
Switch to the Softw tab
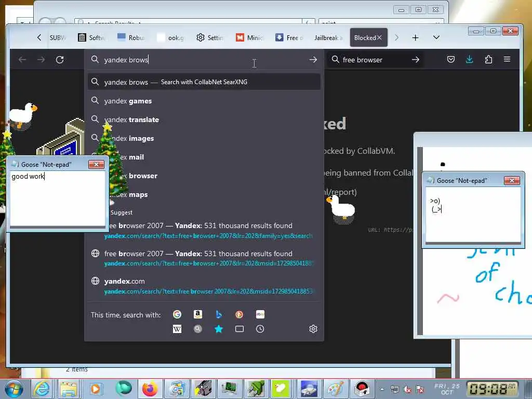click(x=91, y=37)
